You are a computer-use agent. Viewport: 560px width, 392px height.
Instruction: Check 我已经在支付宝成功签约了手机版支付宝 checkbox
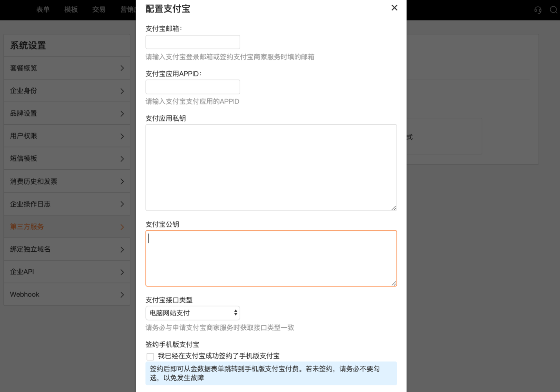[150, 356]
